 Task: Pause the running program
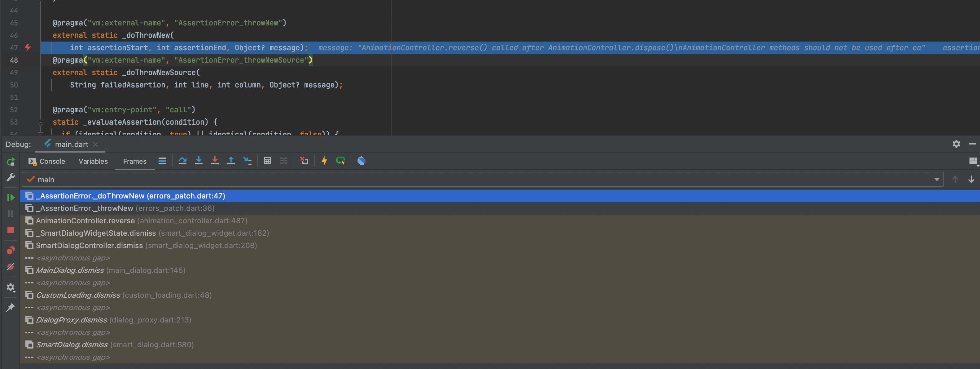[x=11, y=213]
